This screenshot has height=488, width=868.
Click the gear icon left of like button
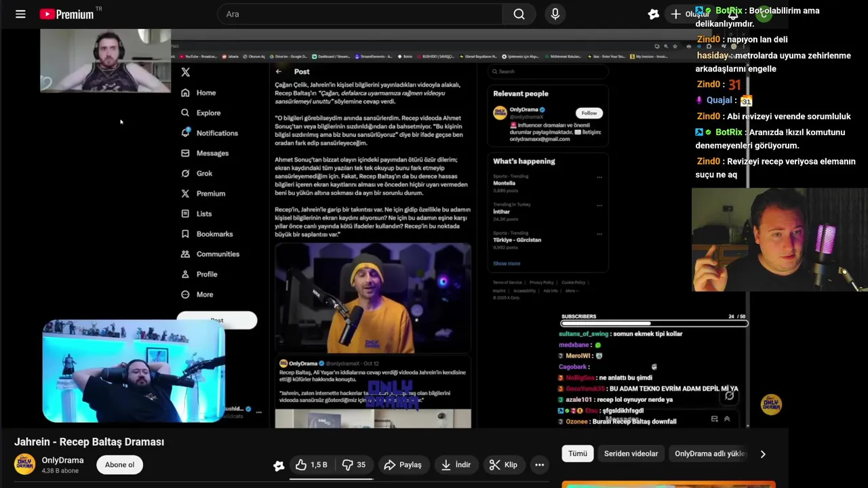[x=279, y=466]
